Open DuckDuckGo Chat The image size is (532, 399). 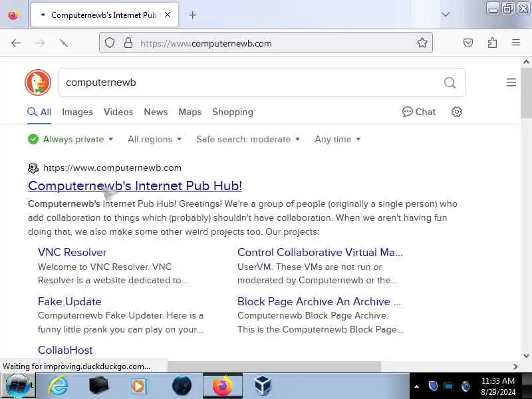pyautogui.click(x=419, y=112)
